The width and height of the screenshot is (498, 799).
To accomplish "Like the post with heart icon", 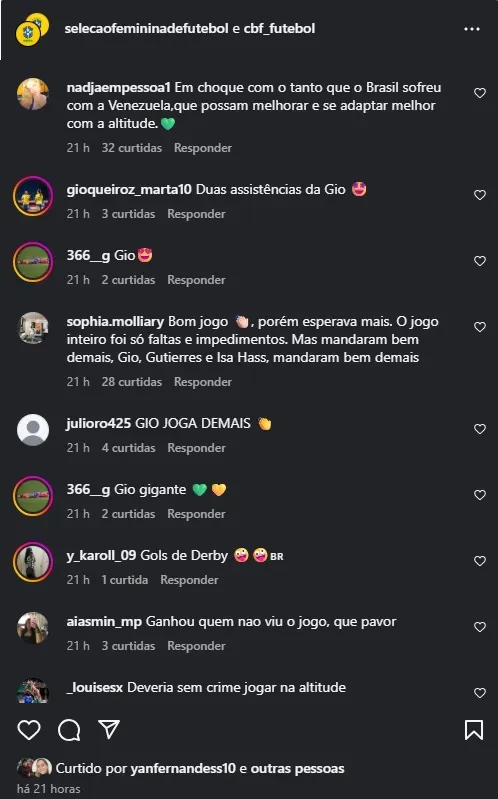I will (x=29, y=730).
